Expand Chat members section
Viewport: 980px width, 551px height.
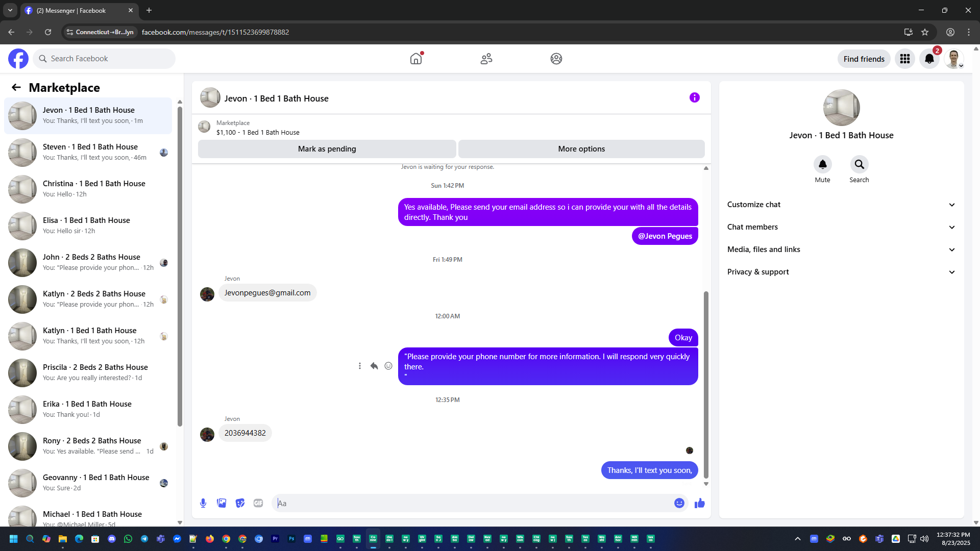841,227
